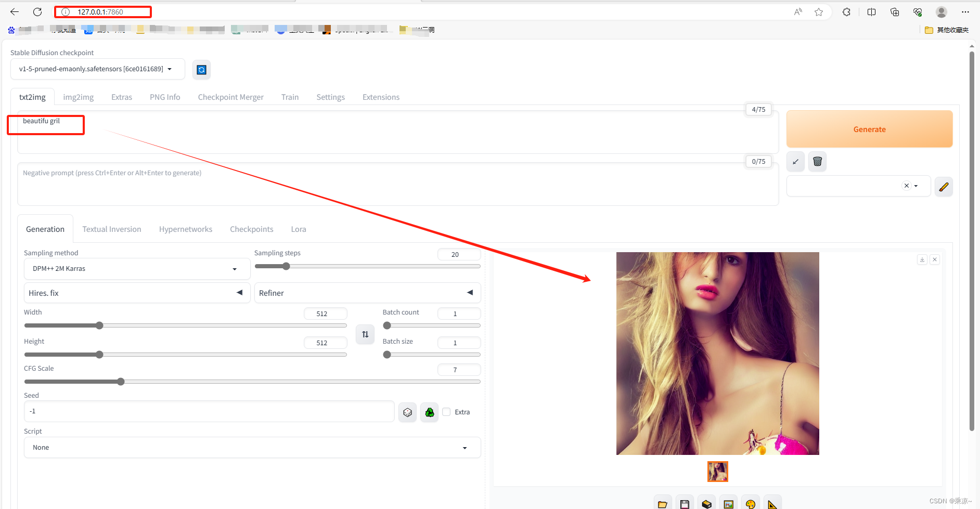The image size is (980, 509).
Task: Send image to img2img picture icon
Action: point(728,503)
